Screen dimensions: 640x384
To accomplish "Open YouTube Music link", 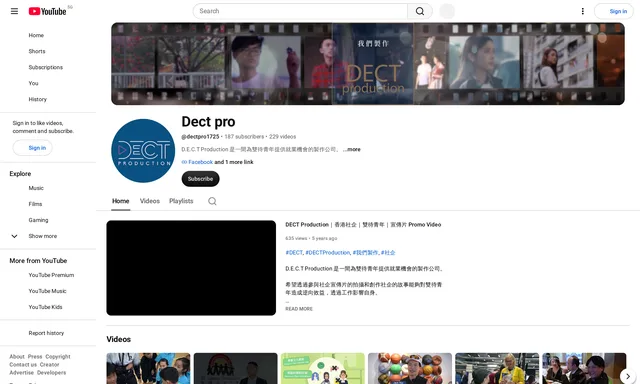I will pyautogui.click(x=47, y=291).
